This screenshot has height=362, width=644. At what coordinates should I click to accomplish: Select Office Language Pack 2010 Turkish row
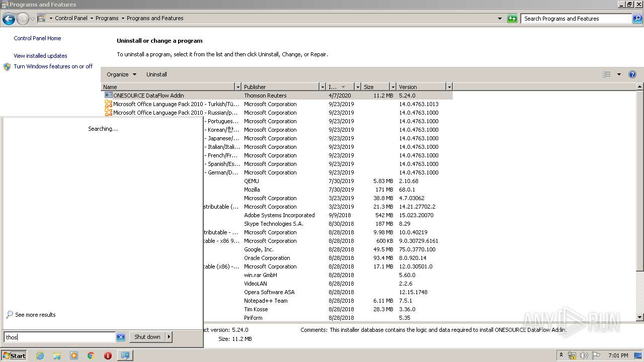pos(277,104)
